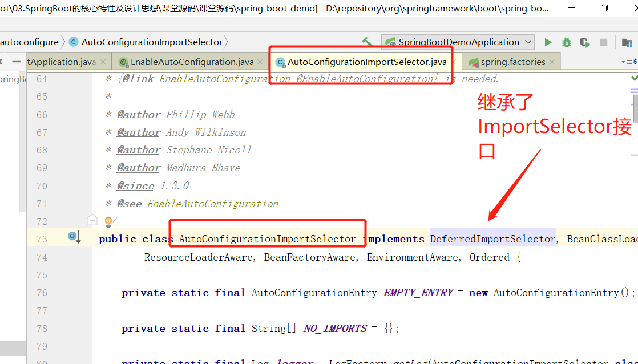The width and height of the screenshot is (638, 364).
Task: Click the overrides gutter icon on line 73
Action: coord(72,236)
